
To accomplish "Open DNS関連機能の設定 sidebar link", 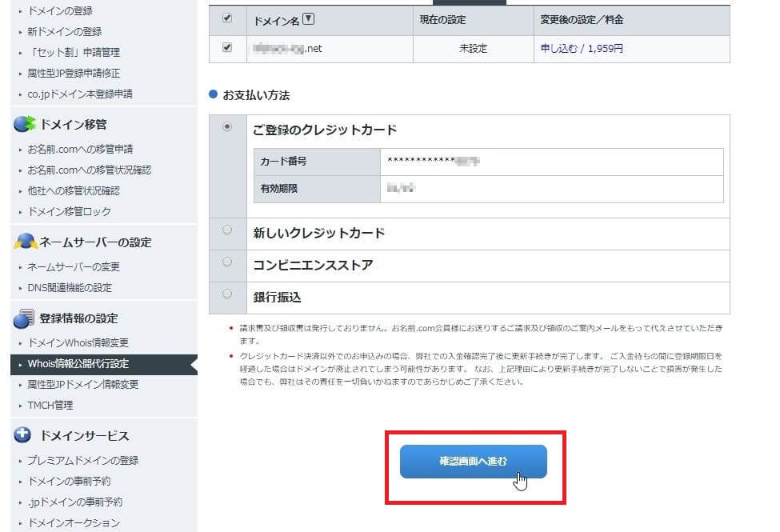I will point(70,288).
